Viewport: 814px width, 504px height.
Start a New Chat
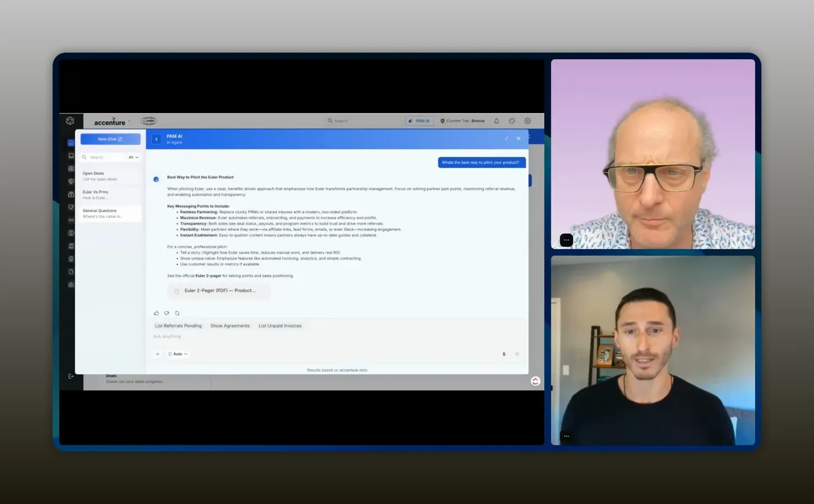(x=110, y=139)
